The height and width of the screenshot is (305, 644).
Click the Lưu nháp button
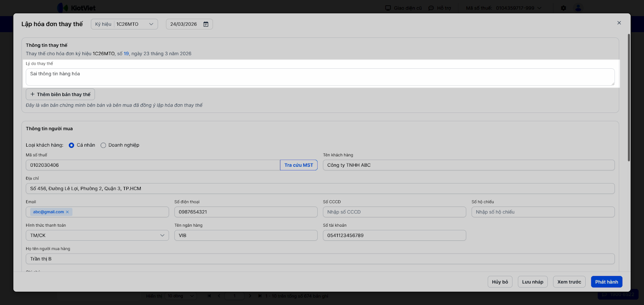pos(533,282)
